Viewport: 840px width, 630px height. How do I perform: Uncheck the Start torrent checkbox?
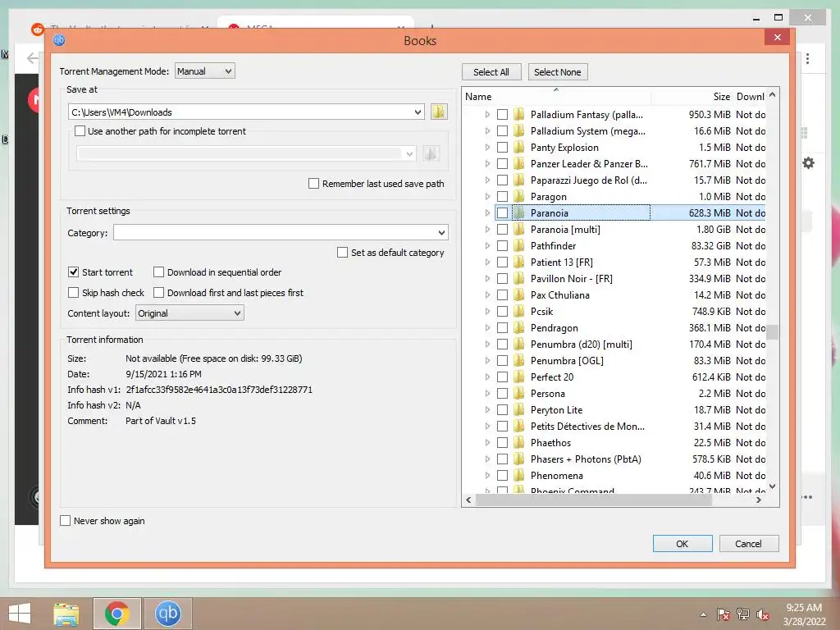click(x=73, y=272)
